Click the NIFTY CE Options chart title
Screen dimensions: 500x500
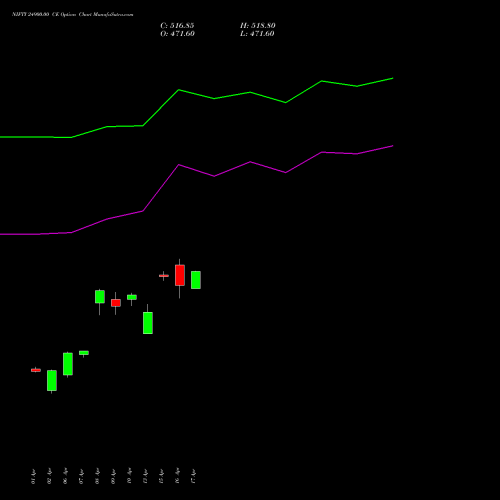click(x=73, y=14)
